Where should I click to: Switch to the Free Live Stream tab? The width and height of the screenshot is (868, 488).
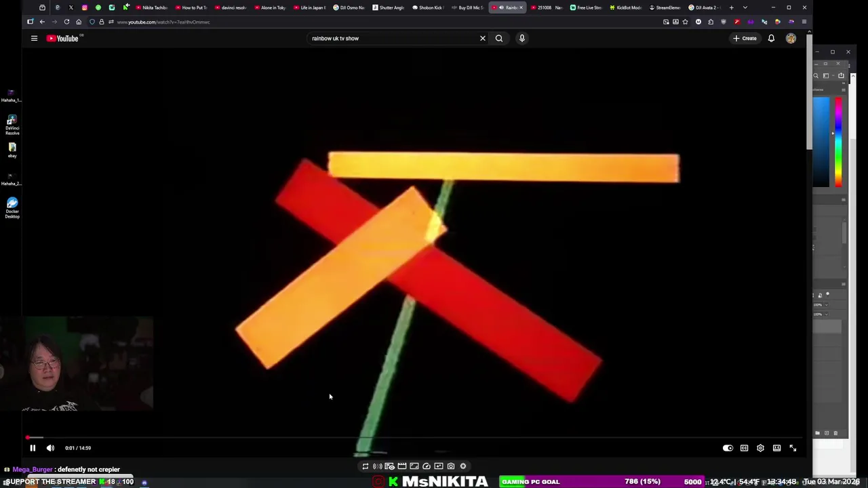pos(586,7)
